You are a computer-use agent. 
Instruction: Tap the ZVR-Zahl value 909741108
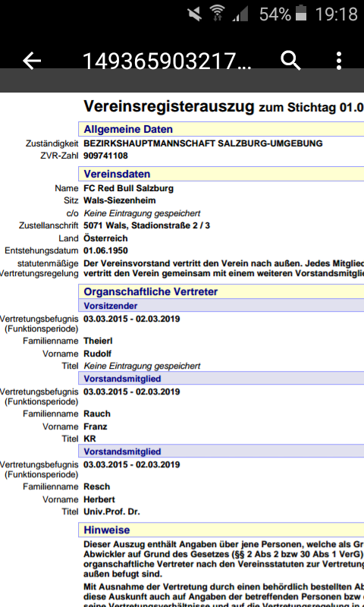[105, 156]
